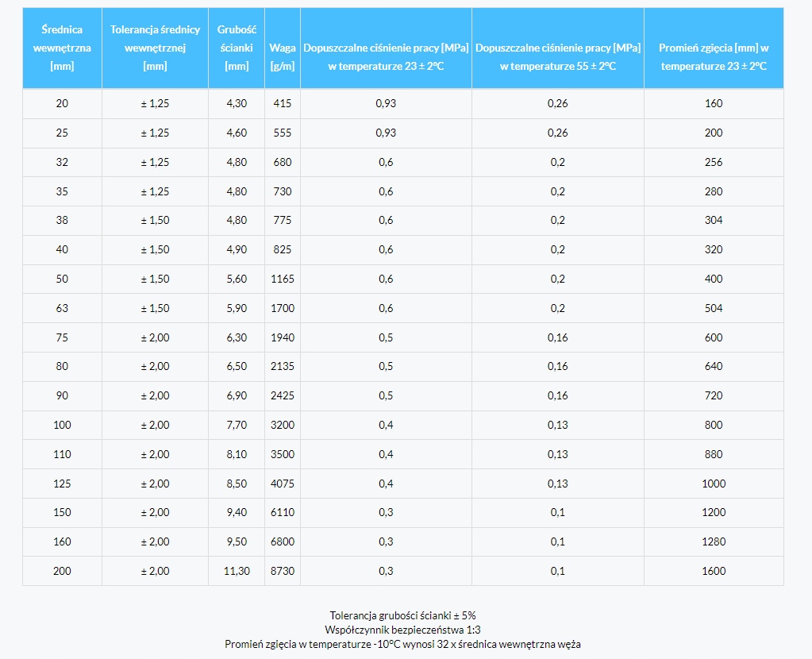This screenshot has width=812, height=659.
Task: Select the bend radius value 1600
Action: (x=714, y=571)
